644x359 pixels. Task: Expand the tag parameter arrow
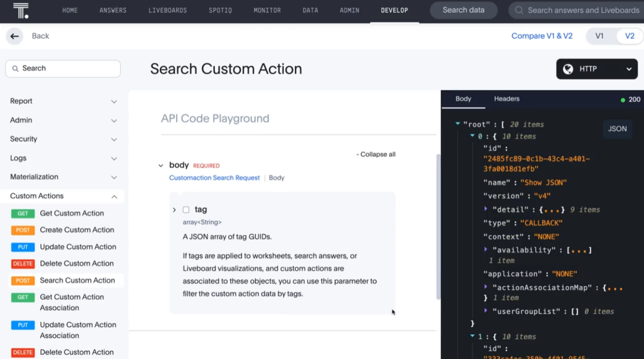pos(174,210)
